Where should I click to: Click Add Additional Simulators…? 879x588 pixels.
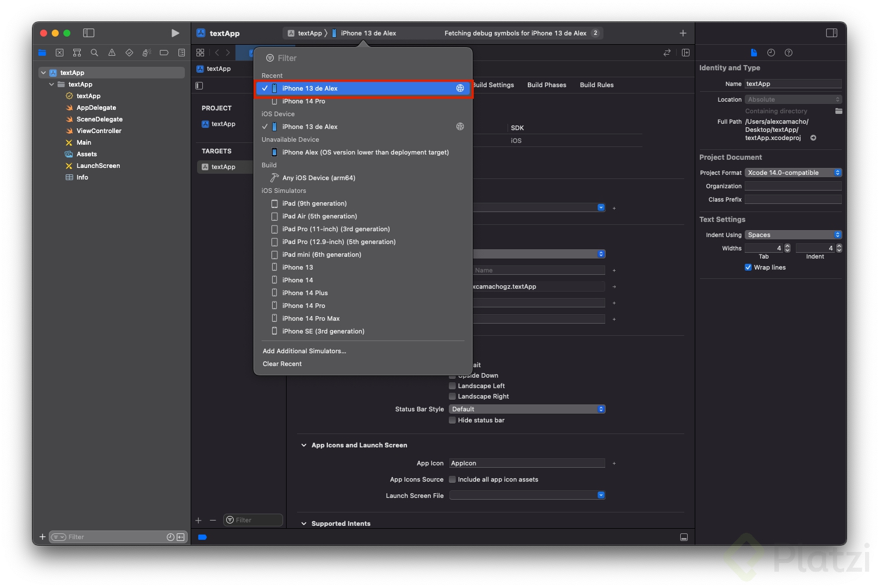pos(304,351)
